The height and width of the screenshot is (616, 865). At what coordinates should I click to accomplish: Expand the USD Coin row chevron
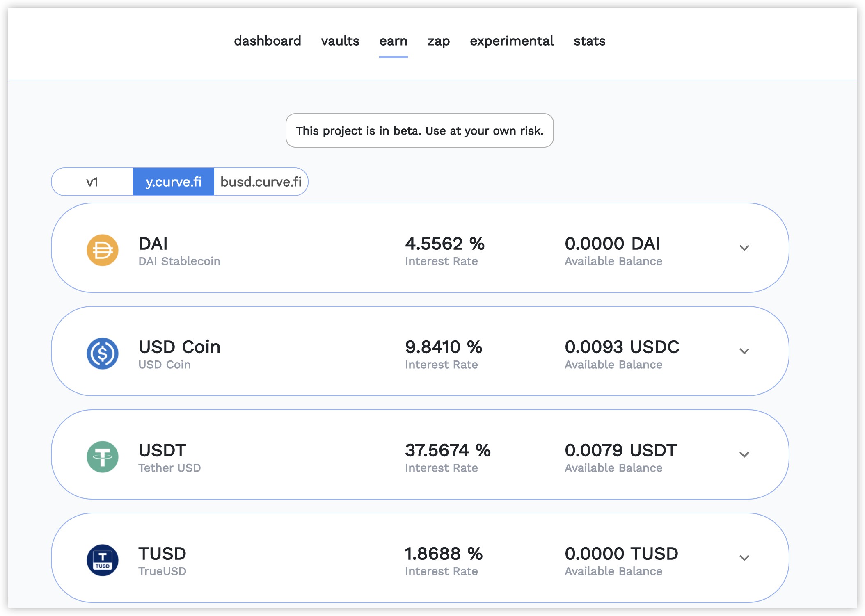click(744, 351)
